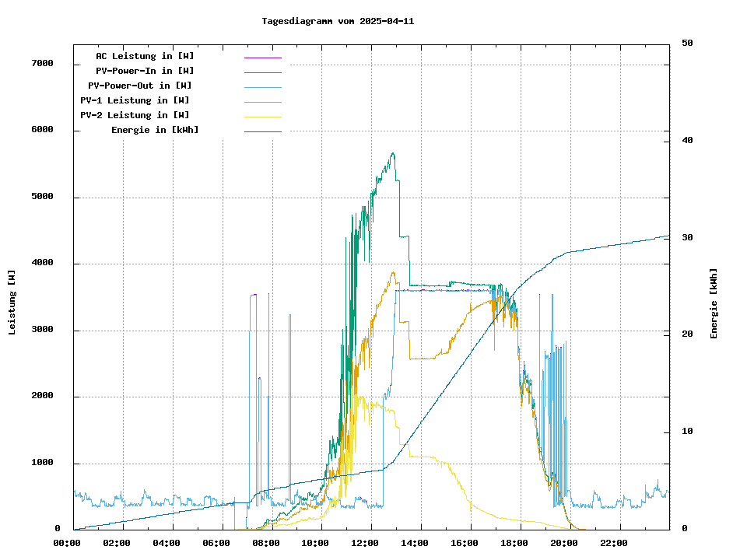
Task: Click the 'Leistung [W]' left axis title
Action: coord(12,303)
